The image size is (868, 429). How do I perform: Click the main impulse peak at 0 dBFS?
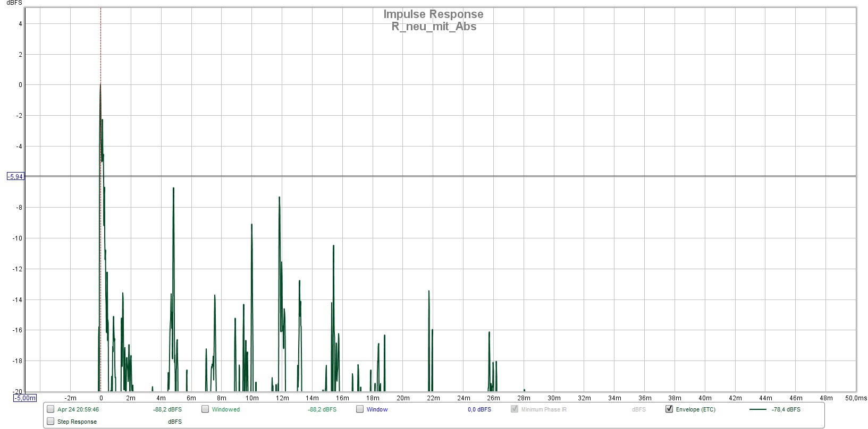click(x=100, y=85)
